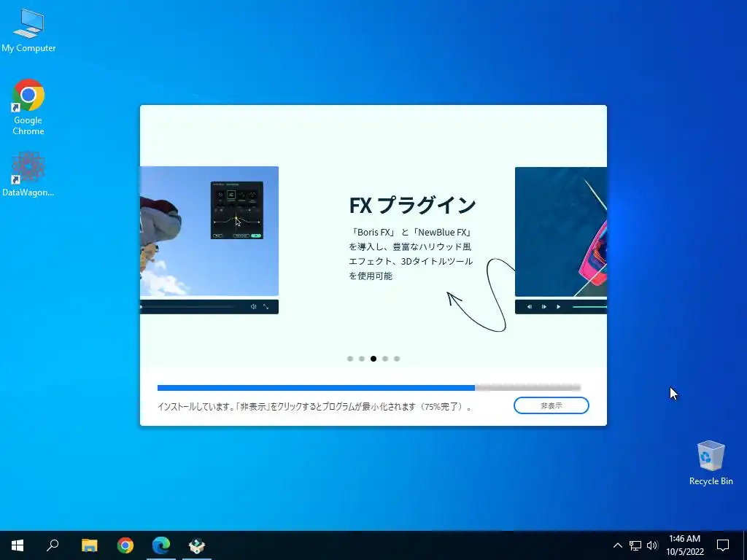
Task: Open the notification center icon
Action: point(723,545)
